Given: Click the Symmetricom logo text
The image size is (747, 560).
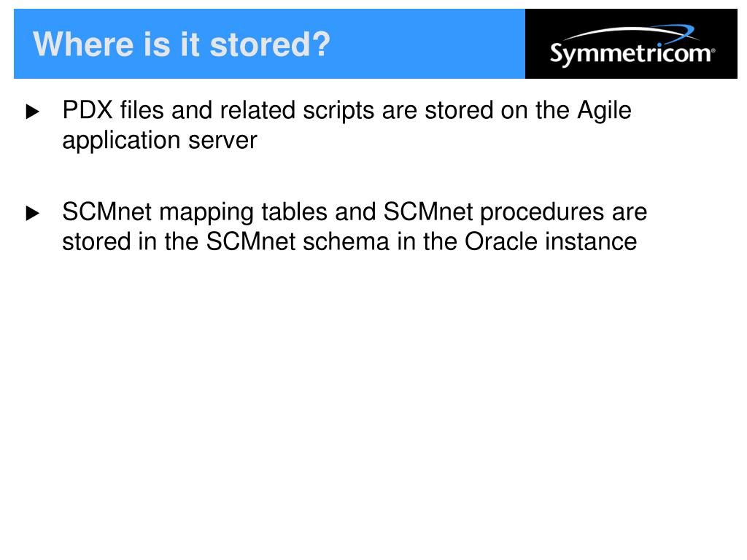Looking at the screenshot, I should [631, 53].
